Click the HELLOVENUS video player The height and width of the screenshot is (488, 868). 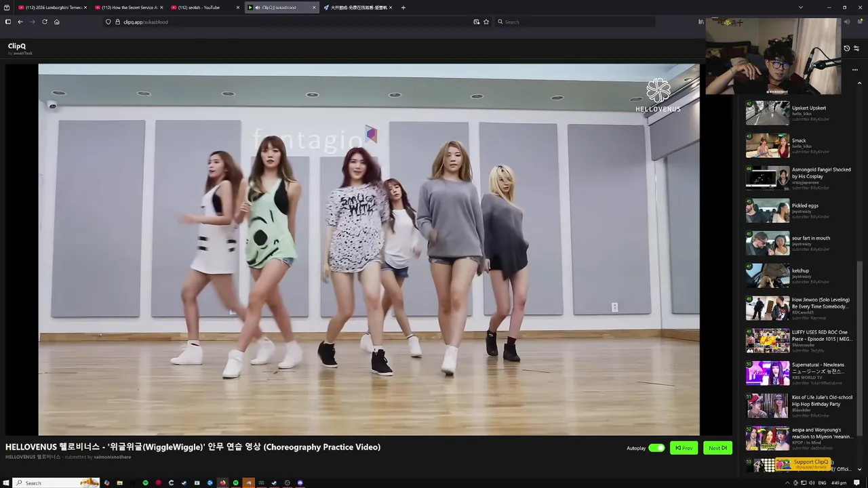pyautogui.click(x=369, y=249)
